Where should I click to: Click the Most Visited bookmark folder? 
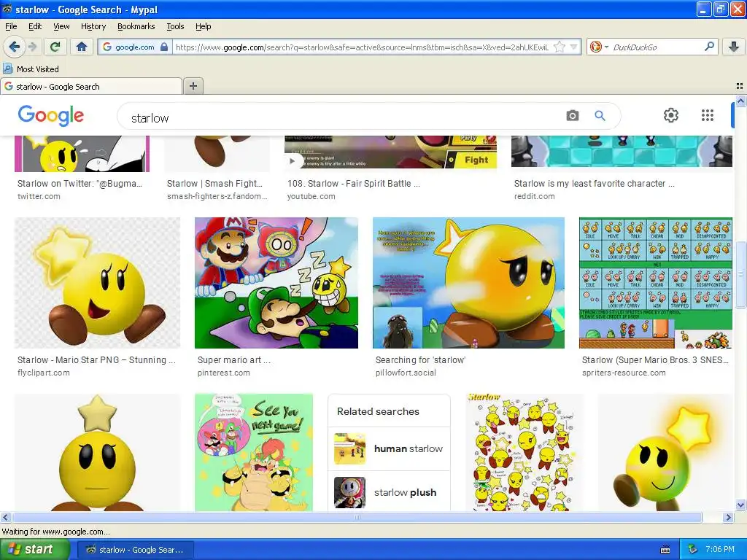click(x=31, y=69)
